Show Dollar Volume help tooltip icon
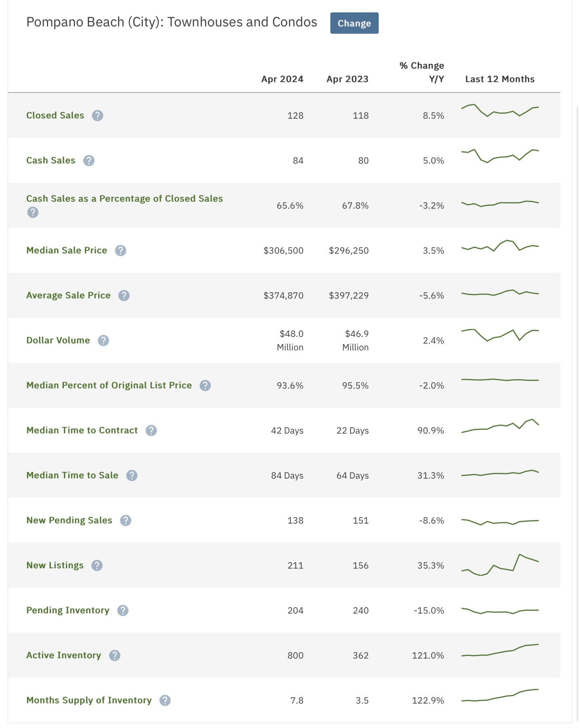Viewport: 580px width, 728px height. (x=103, y=341)
